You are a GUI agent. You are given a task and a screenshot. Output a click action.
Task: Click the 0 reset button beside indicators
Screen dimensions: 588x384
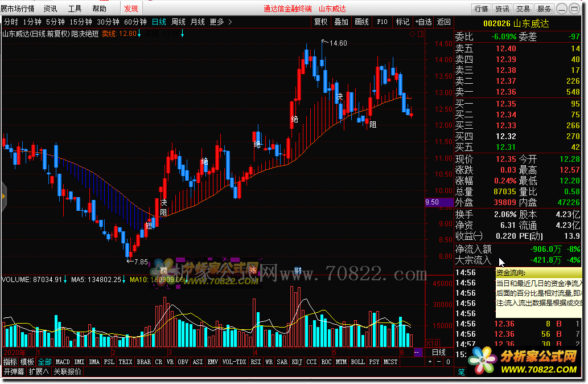[x=448, y=362]
